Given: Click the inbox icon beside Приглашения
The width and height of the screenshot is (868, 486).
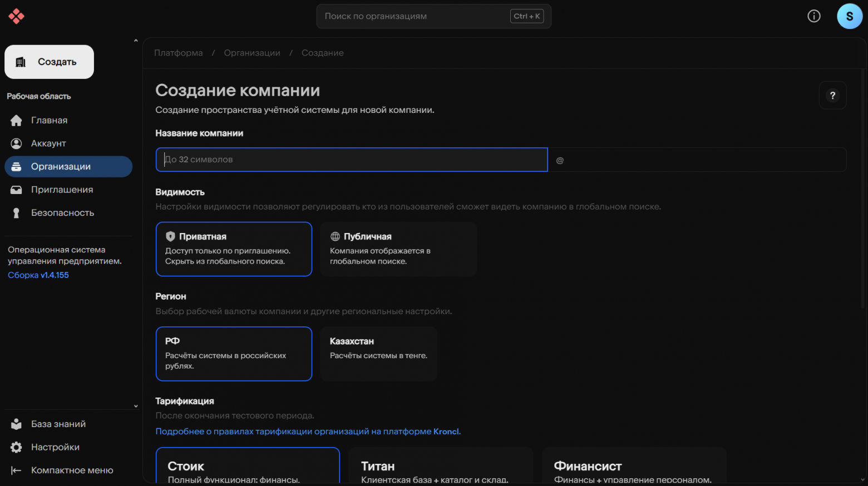Looking at the screenshot, I should (x=16, y=190).
